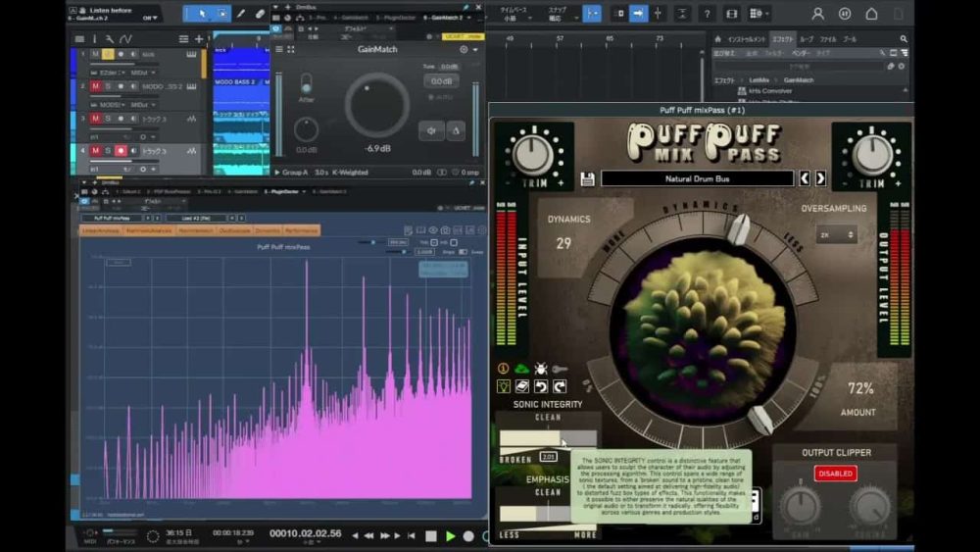The width and height of the screenshot is (980, 552).
Task: Open the browser search magnifier
Action: pyautogui.click(x=904, y=39)
